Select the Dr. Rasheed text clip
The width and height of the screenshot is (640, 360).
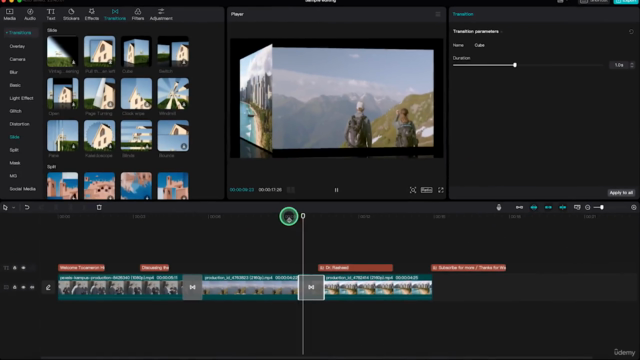356,268
